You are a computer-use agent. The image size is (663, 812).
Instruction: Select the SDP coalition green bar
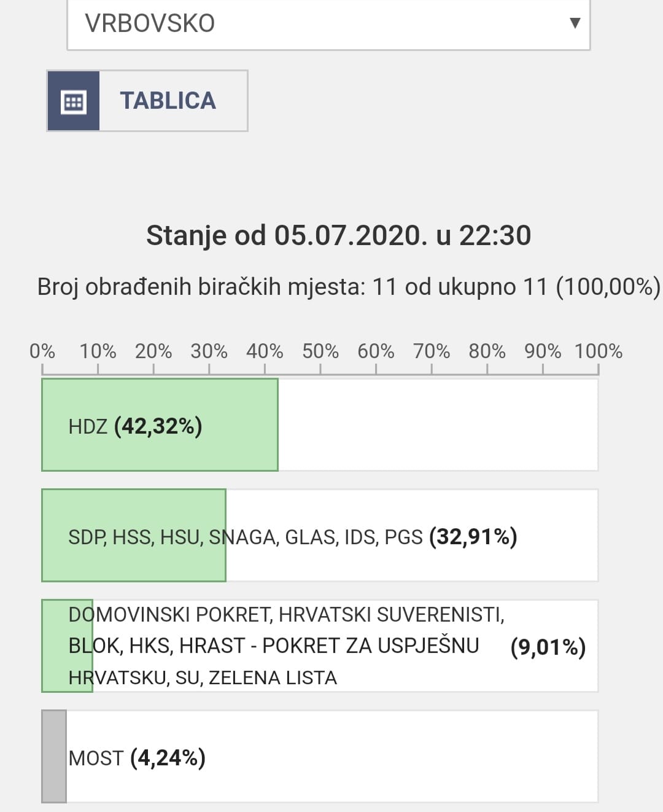coord(134,536)
